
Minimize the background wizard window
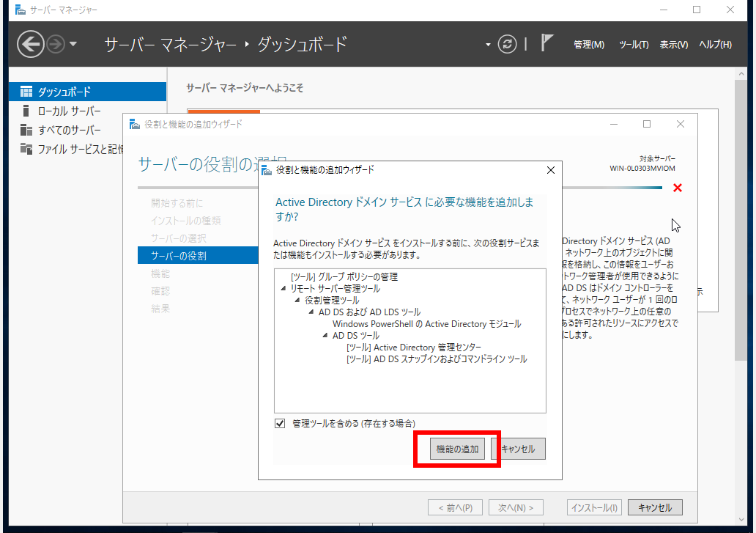point(614,124)
